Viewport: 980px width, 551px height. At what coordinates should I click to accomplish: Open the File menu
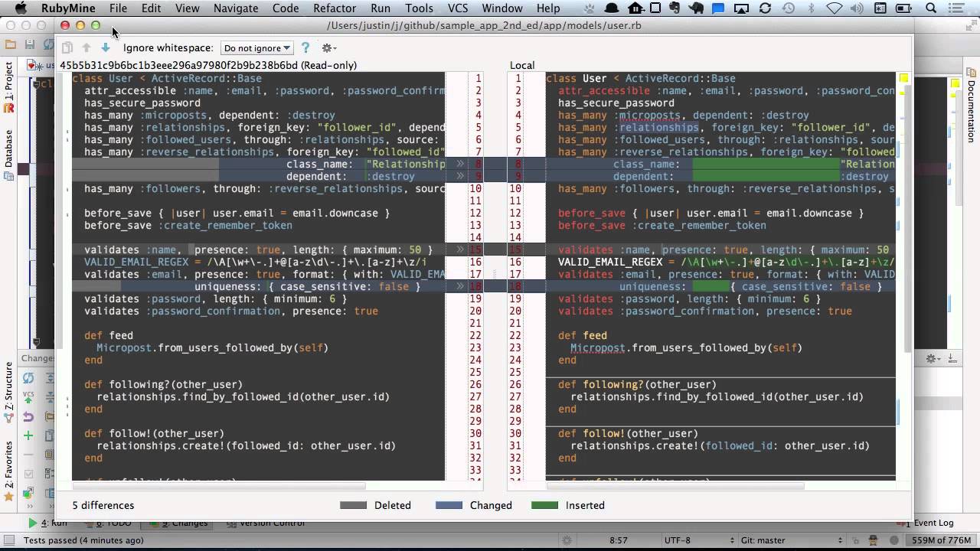tap(118, 8)
